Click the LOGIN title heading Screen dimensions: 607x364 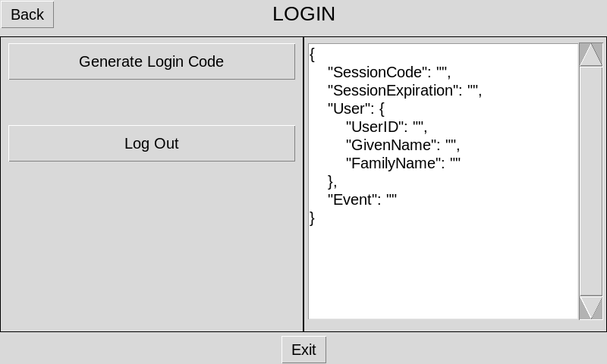(303, 14)
